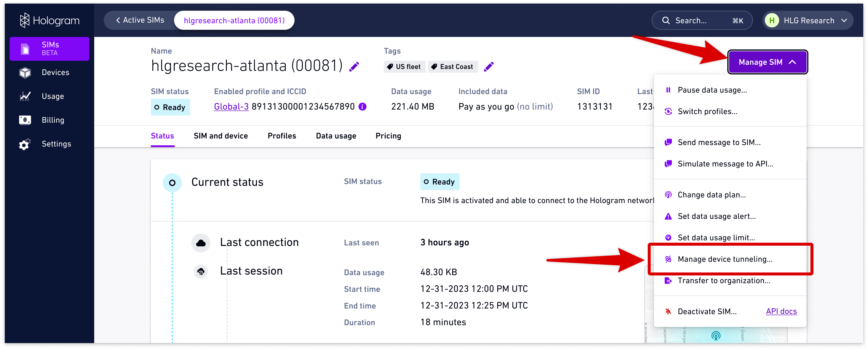
Task: Click the Last session upload icon
Action: [201, 271]
